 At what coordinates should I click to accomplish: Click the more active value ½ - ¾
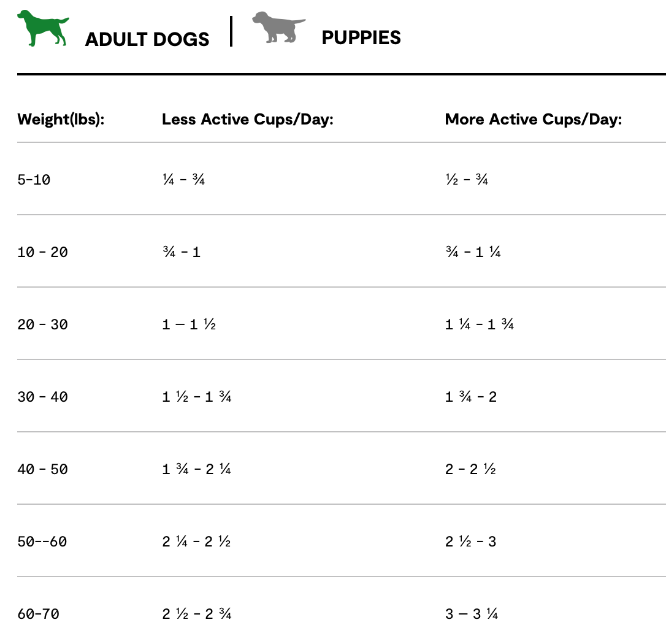[466, 180]
